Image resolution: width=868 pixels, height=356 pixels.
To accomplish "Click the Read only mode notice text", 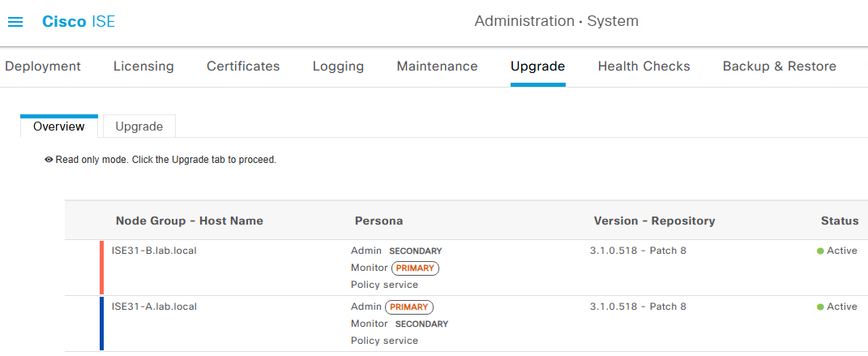I will pos(165,160).
